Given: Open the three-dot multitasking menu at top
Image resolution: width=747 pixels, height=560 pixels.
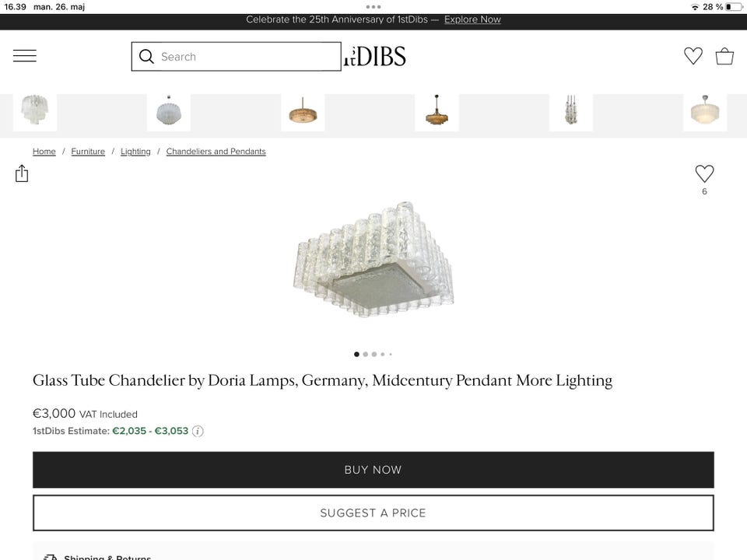Looking at the screenshot, I should pyautogui.click(x=373, y=7).
